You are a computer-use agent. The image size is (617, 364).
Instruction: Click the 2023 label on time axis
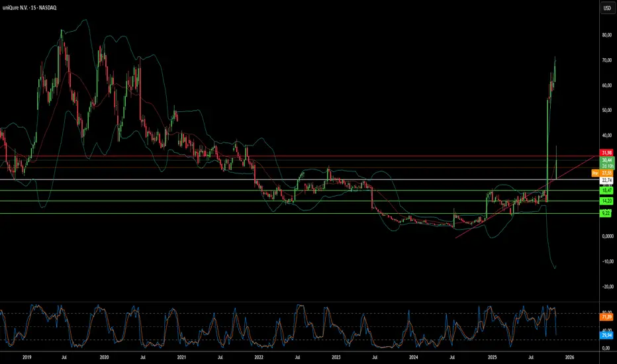click(336, 357)
